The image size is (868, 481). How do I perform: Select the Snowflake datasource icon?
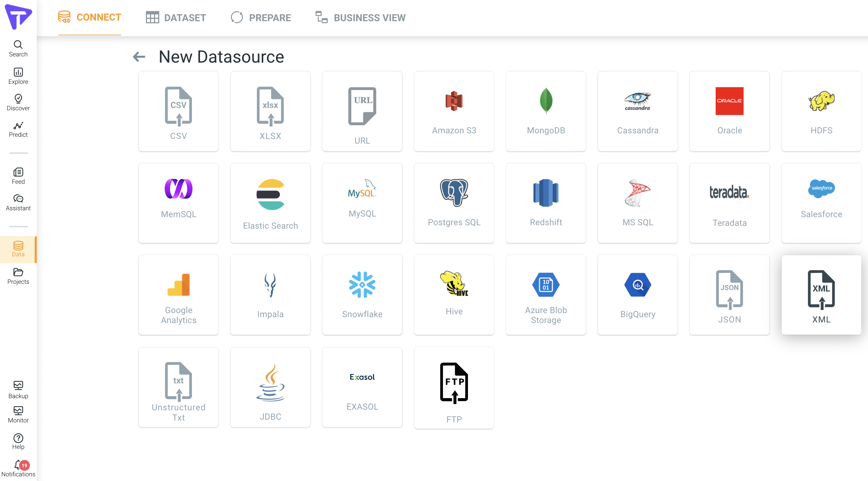pyautogui.click(x=362, y=285)
